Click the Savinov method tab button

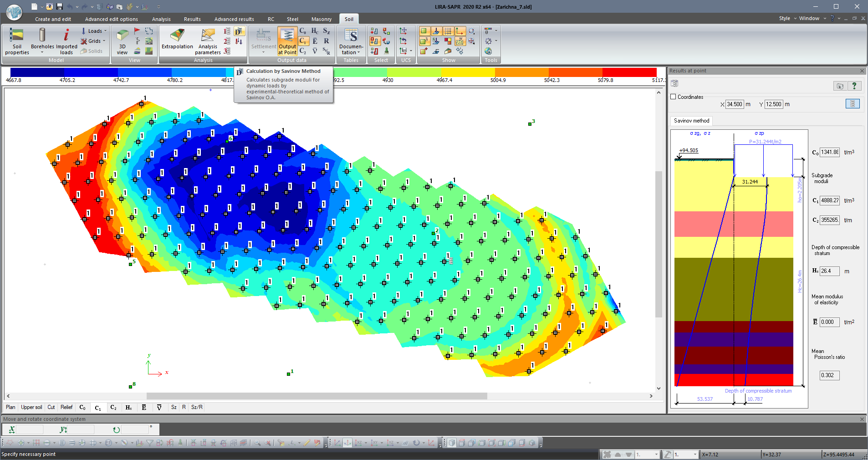691,121
